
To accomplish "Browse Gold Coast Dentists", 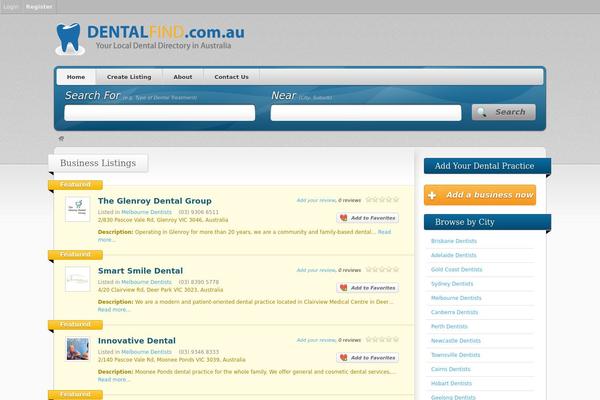I will (x=457, y=269).
